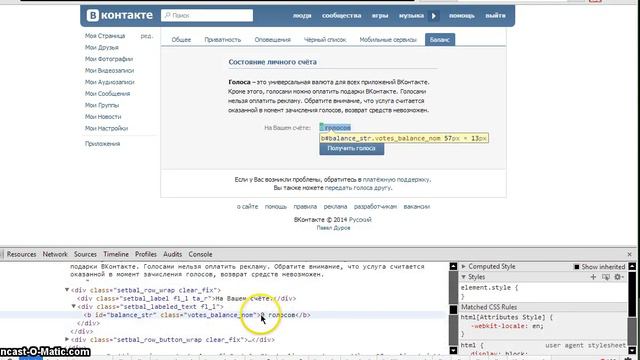640x360 pixels.
Task: Click the Получить голоса button
Action: point(351,149)
